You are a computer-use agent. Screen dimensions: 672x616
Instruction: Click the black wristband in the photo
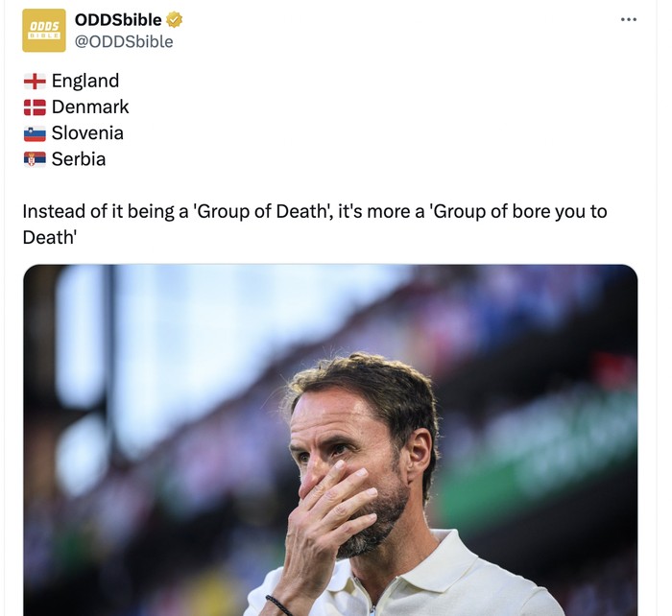(279, 606)
